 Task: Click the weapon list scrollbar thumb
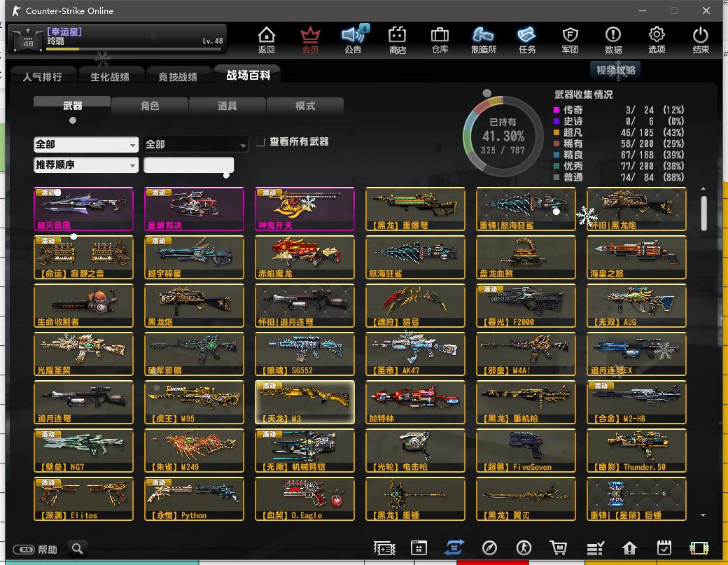pos(704,213)
